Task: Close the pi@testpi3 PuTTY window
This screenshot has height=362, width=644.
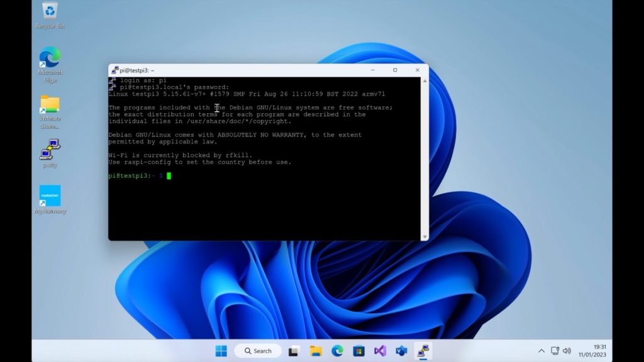Action: 418,70
